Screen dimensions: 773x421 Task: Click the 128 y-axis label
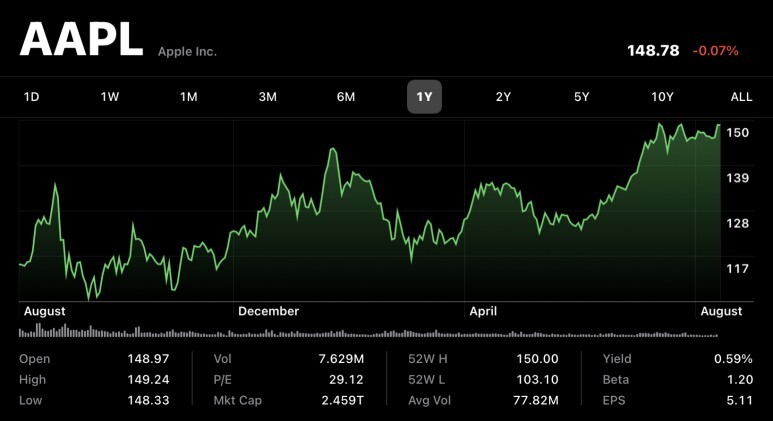tap(738, 223)
